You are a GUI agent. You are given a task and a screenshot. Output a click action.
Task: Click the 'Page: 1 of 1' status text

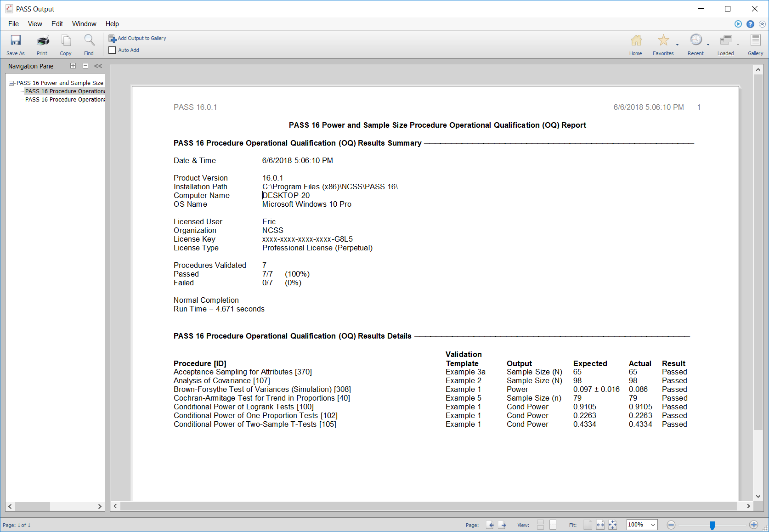[17, 525]
